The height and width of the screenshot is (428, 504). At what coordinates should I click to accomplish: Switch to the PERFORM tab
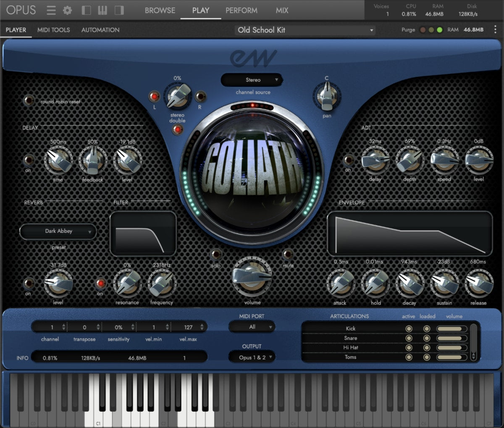pyautogui.click(x=241, y=11)
